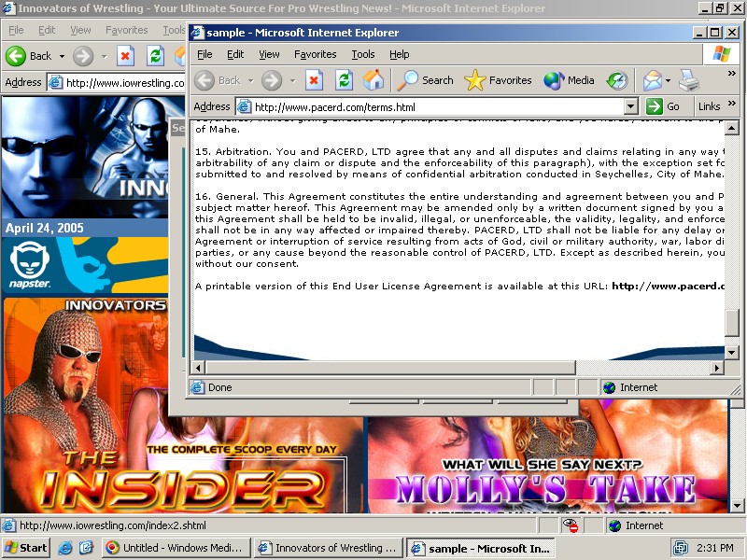
Task: Click the pacerd.com printable version link
Action: pos(668,287)
